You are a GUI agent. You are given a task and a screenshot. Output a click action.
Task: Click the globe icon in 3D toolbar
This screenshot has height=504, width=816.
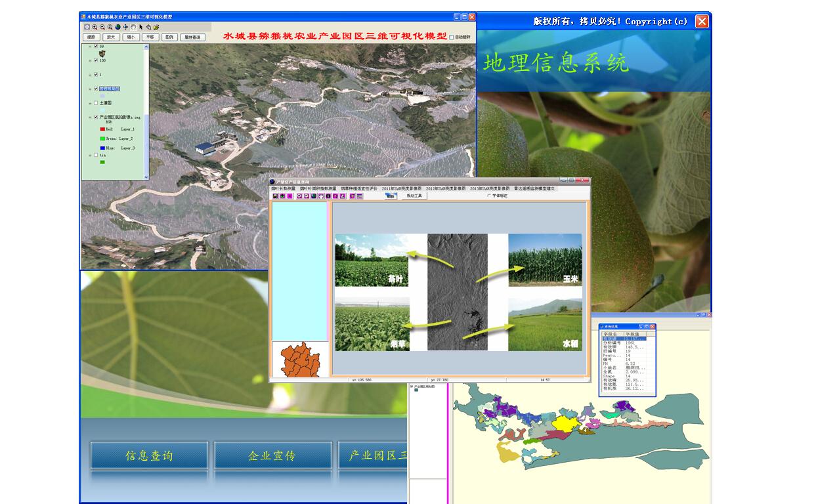pos(118,27)
